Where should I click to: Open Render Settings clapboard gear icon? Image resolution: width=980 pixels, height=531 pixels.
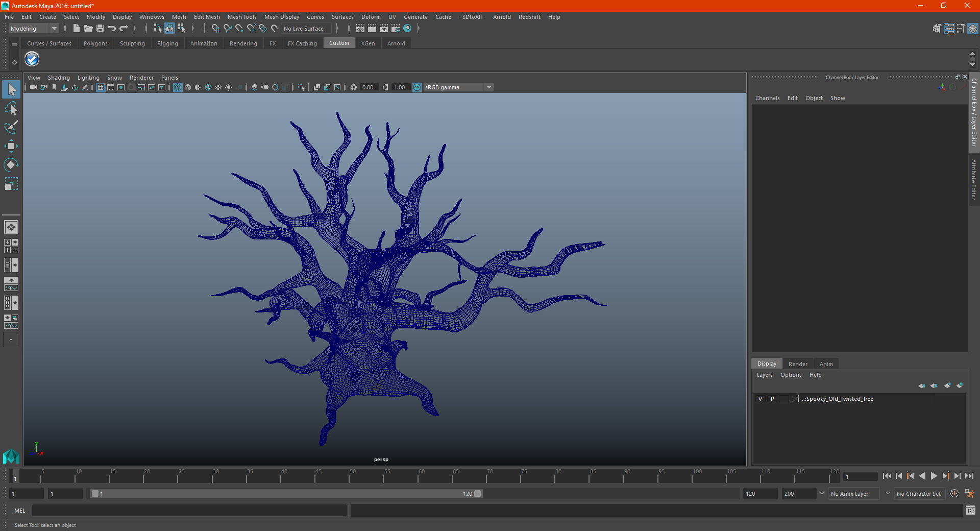[x=396, y=29]
